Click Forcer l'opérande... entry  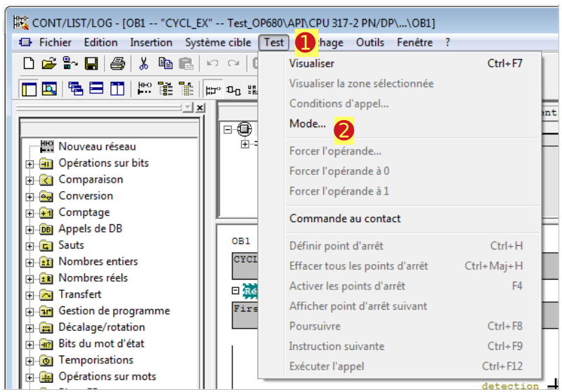406,151
